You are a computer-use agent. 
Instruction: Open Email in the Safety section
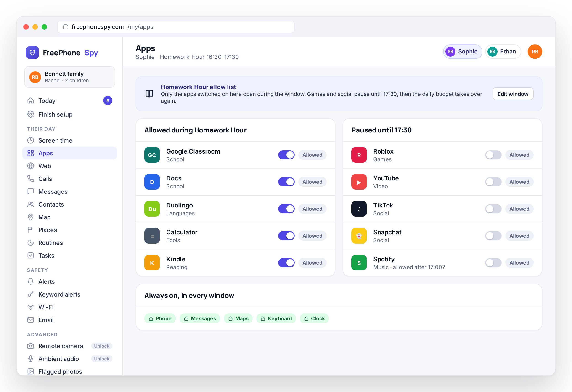pos(70,320)
